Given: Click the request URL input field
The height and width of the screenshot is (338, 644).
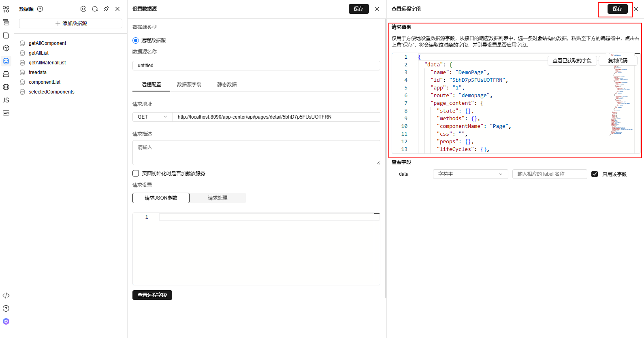Looking at the screenshot, I should tap(276, 117).
